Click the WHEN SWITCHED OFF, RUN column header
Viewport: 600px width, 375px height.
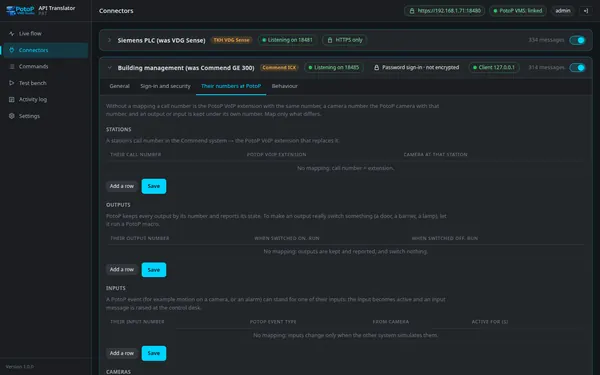[445, 238]
